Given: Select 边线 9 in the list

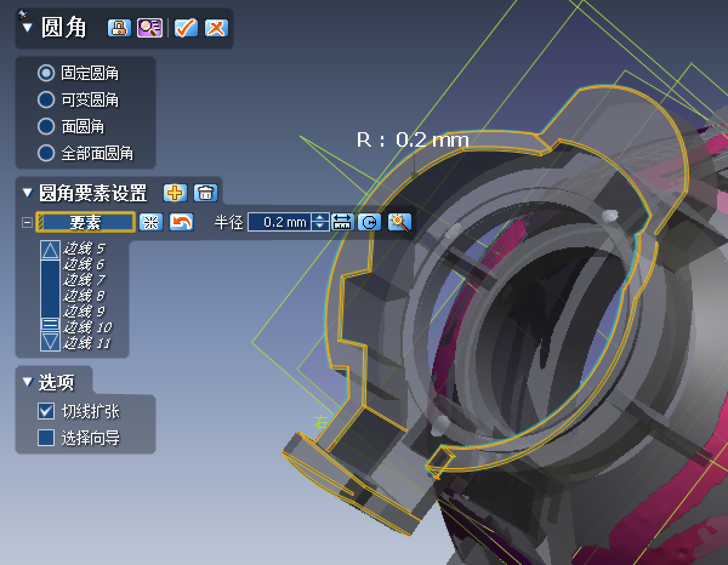Looking at the screenshot, I should click(x=84, y=311).
